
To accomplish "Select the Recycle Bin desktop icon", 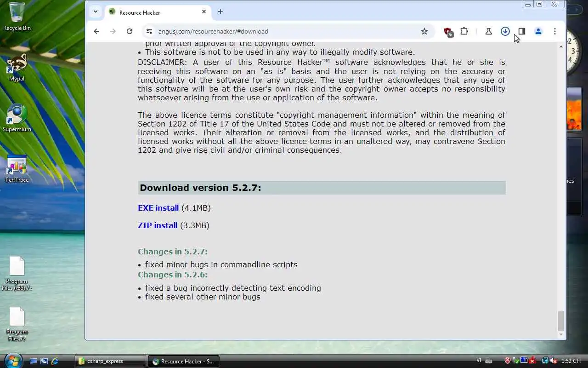I will click(x=17, y=17).
